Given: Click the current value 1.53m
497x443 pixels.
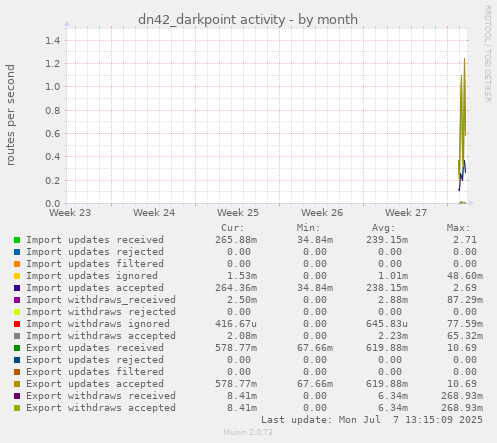Looking at the screenshot, I should [242, 276].
